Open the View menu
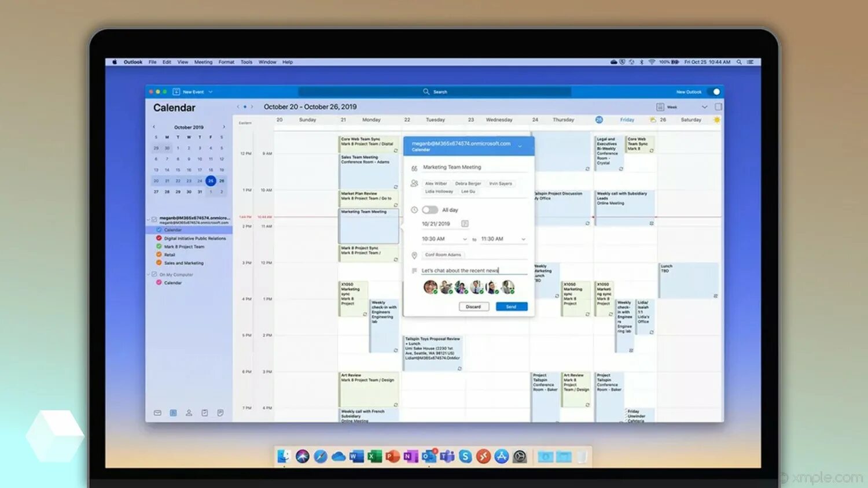The image size is (868, 488). click(183, 62)
